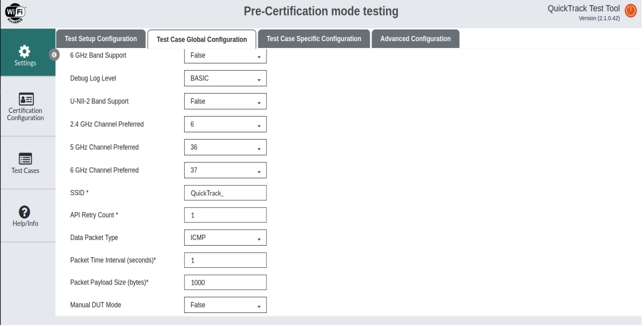This screenshot has width=644, height=327.
Task: Click the Packet Payload Size field
Action: click(x=225, y=282)
